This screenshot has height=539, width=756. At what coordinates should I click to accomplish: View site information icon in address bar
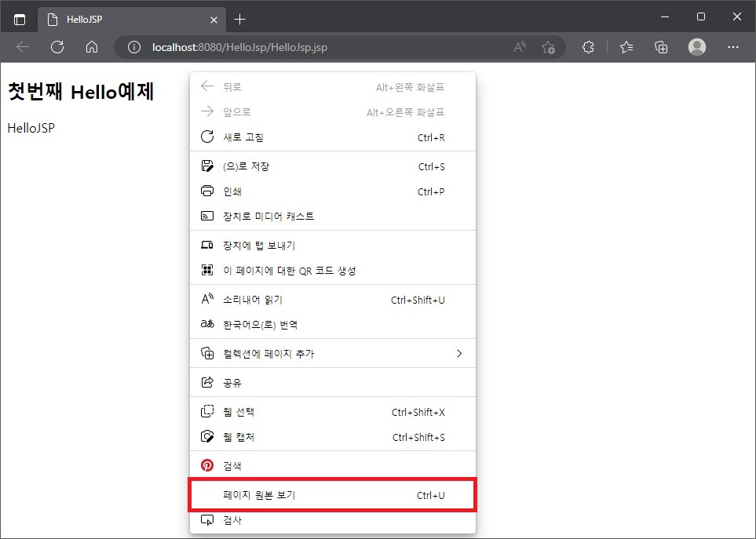coord(134,47)
